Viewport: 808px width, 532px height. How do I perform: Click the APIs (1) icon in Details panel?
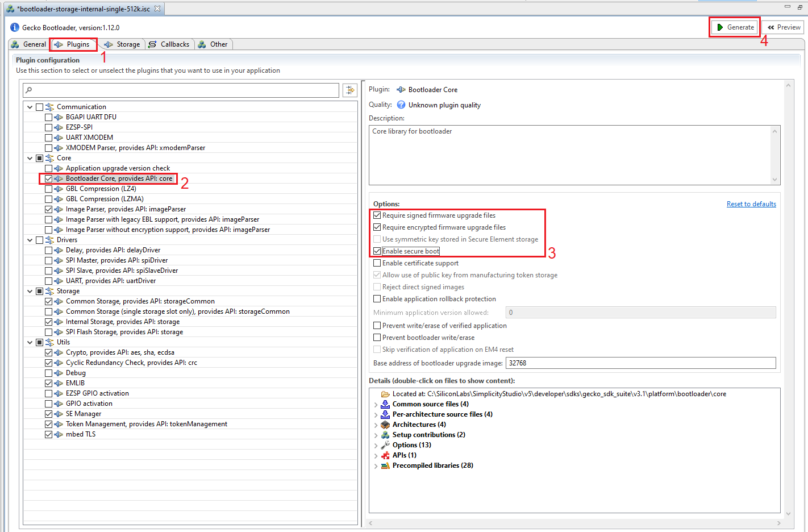pos(386,455)
